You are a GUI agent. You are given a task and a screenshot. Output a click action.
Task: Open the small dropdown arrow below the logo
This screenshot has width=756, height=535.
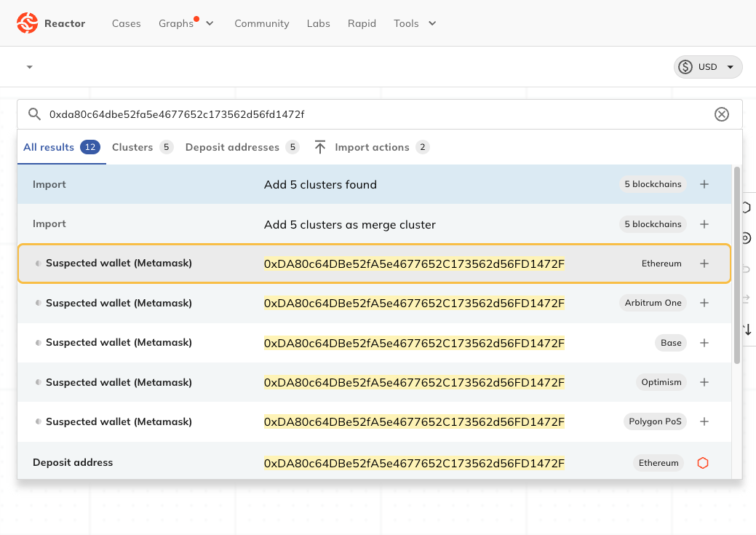[29, 67]
